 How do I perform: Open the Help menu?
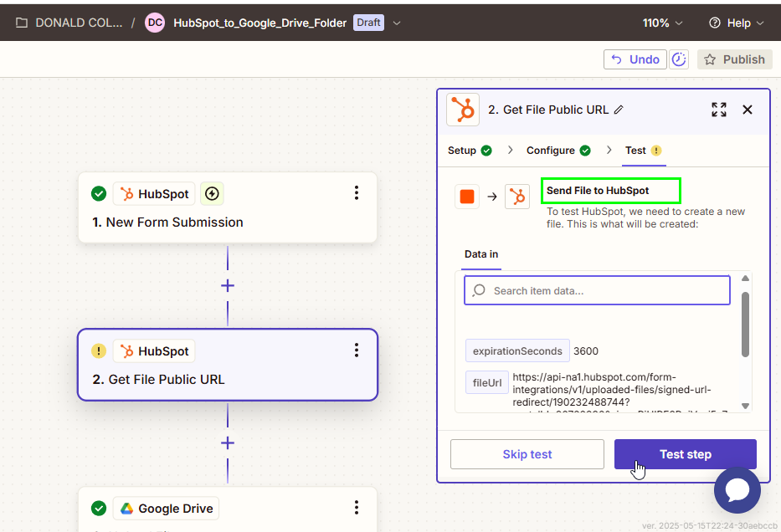click(736, 23)
